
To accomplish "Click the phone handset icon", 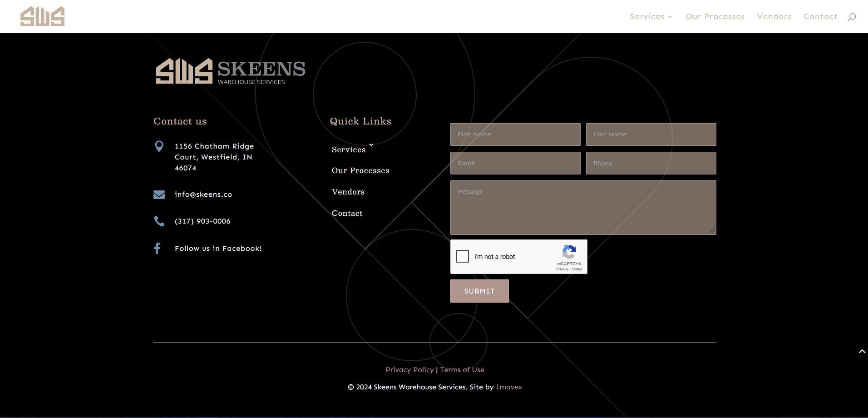I will (x=159, y=221).
